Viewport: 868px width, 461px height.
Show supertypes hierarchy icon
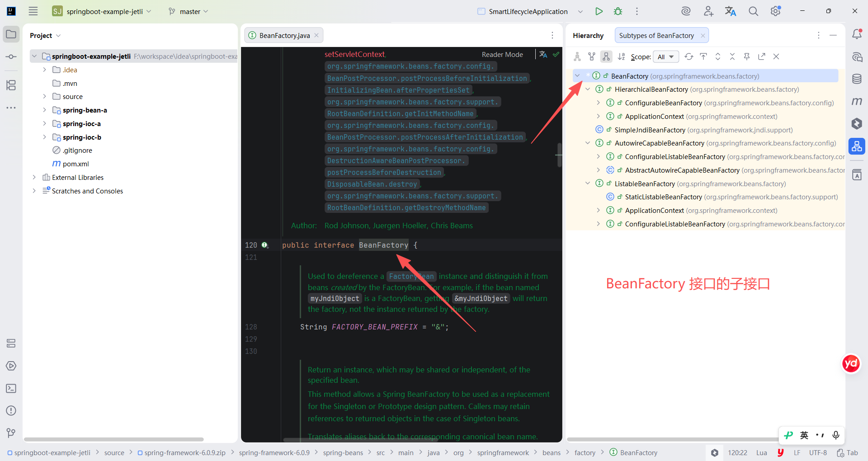click(x=591, y=56)
